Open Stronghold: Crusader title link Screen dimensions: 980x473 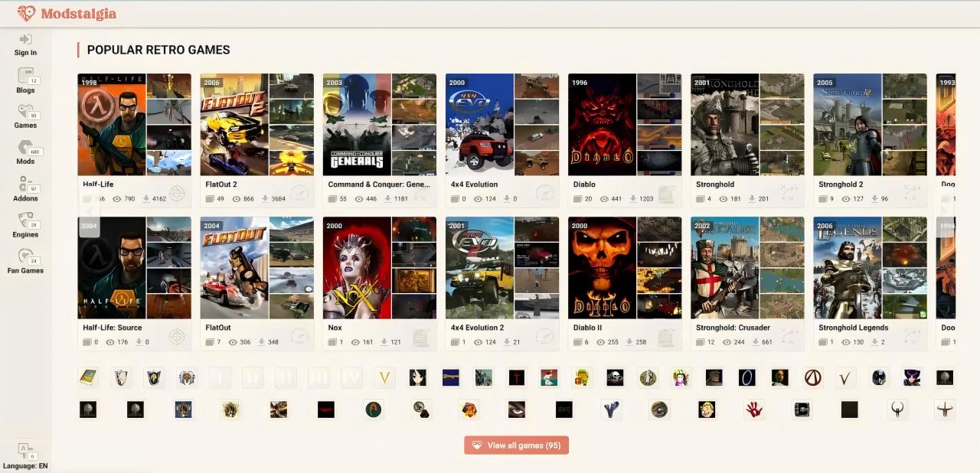pyautogui.click(x=733, y=328)
